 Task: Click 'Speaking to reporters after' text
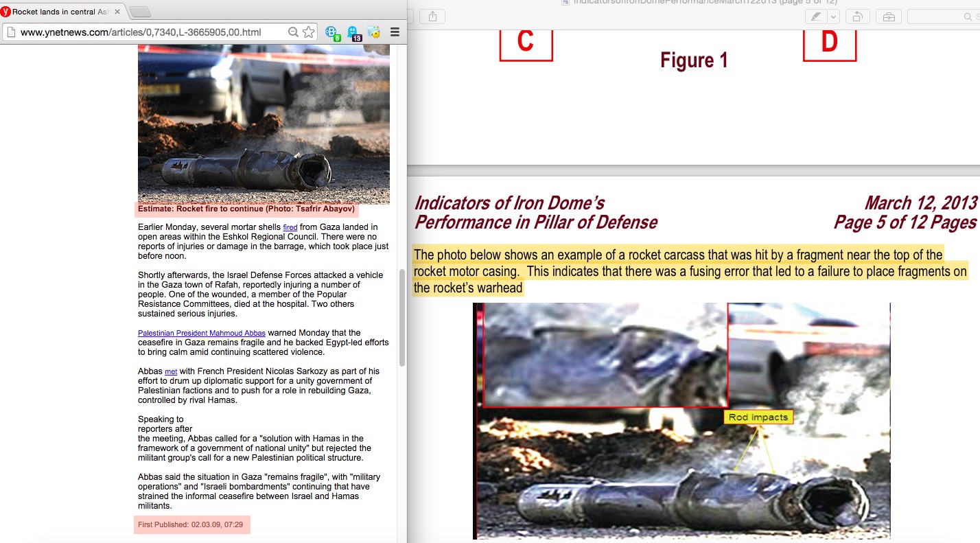click(x=165, y=424)
